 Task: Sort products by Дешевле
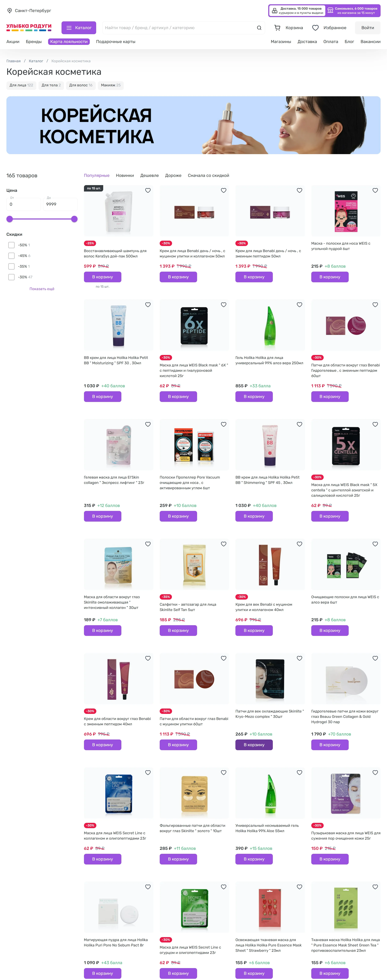coord(150,175)
